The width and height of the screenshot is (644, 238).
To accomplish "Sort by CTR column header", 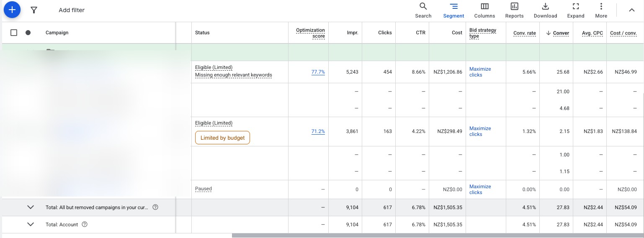I will pyautogui.click(x=421, y=33).
